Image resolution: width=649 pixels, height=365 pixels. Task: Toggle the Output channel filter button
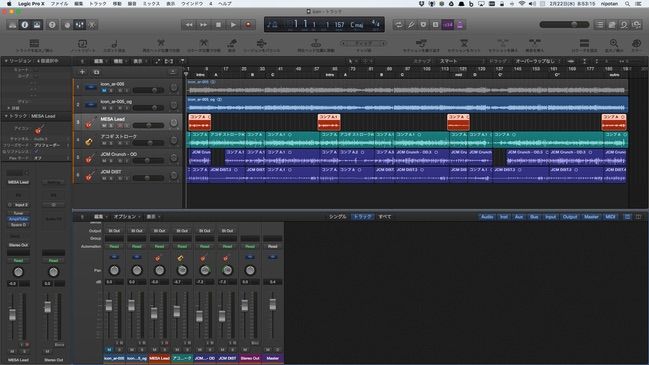click(x=570, y=217)
